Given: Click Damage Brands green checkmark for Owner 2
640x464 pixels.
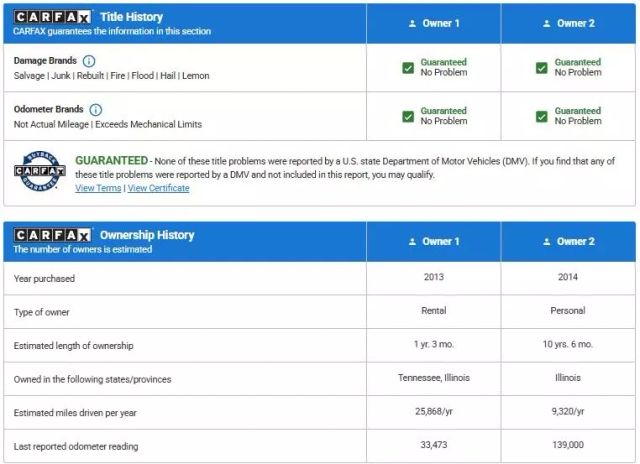Looking at the screenshot, I should tap(542, 68).
